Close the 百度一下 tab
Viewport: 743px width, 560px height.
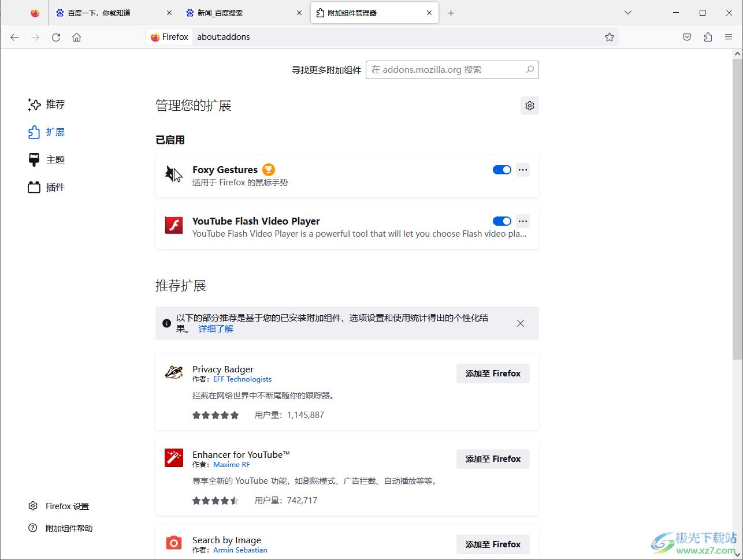pos(169,13)
